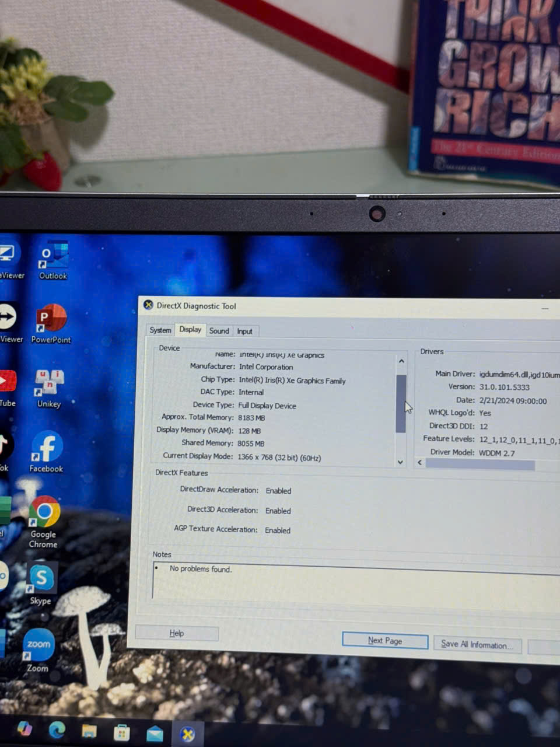
Task: Open the Zoom desktop shortcut
Action: tap(38, 651)
